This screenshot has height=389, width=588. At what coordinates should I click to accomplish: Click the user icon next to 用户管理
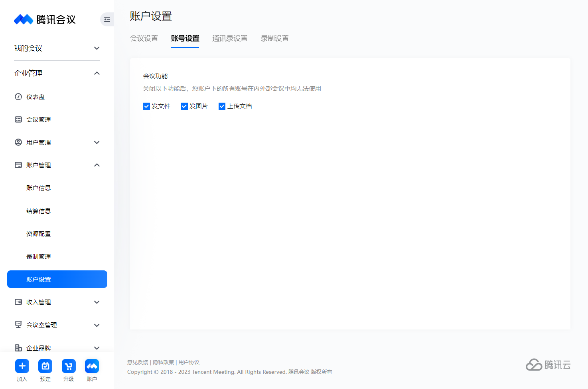(x=18, y=142)
